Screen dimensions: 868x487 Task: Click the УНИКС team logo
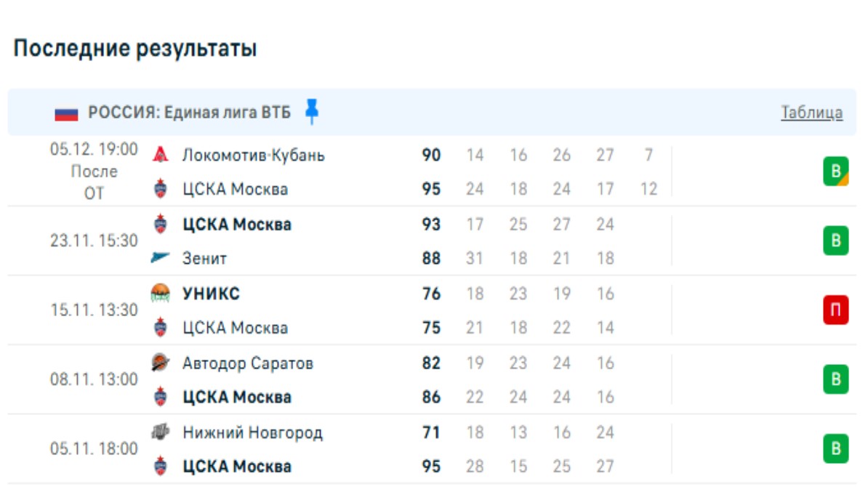[x=161, y=294]
